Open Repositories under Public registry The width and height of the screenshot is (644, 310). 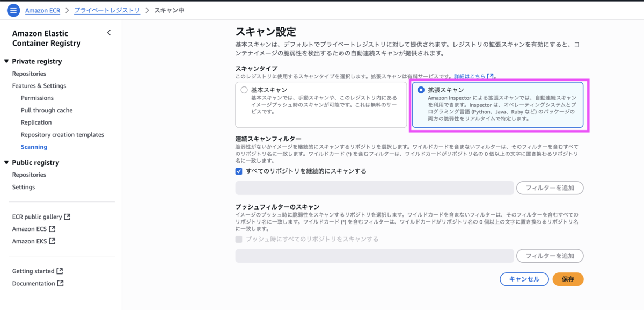pyautogui.click(x=29, y=175)
